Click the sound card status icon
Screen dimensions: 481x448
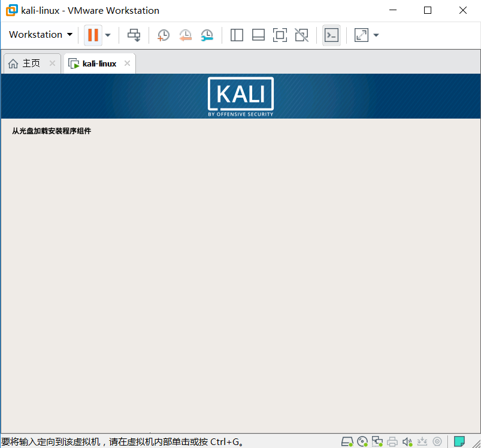click(x=407, y=441)
